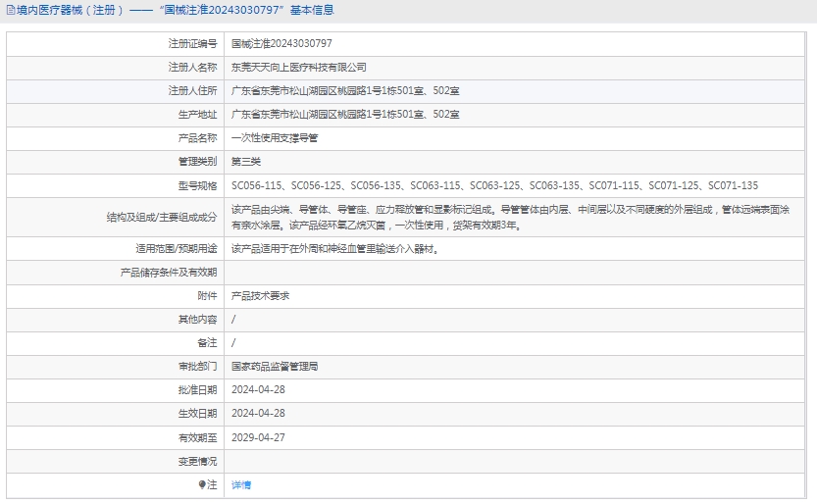Click the lightbulb icon beside 注

pyautogui.click(x=202, y=484)
